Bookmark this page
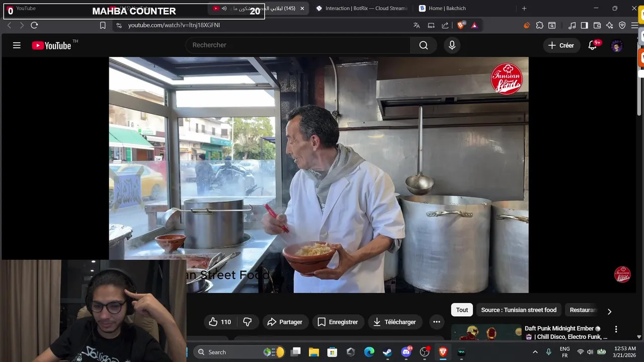 pyautogui.click(x=103, y=25)
